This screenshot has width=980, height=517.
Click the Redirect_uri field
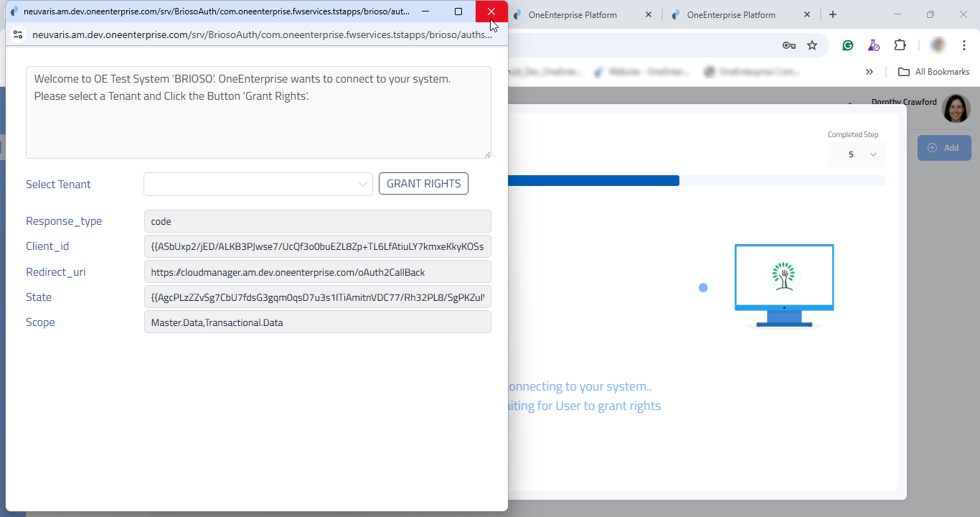(317, 272)
